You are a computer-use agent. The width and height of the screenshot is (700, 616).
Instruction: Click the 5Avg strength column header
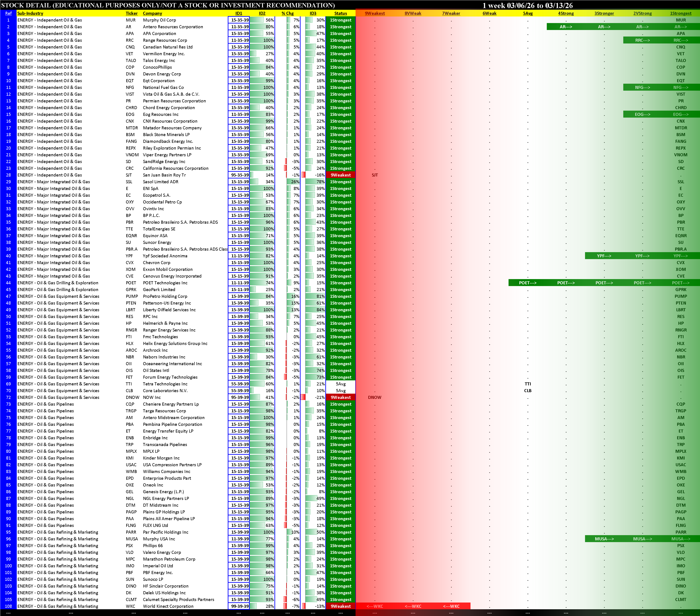(x=528, y=13)
